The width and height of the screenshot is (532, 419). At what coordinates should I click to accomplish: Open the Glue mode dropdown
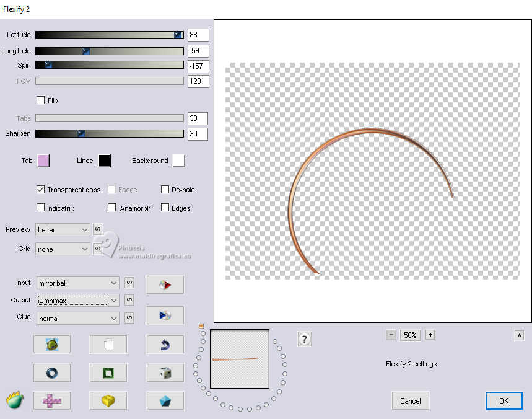coord(78,318)
